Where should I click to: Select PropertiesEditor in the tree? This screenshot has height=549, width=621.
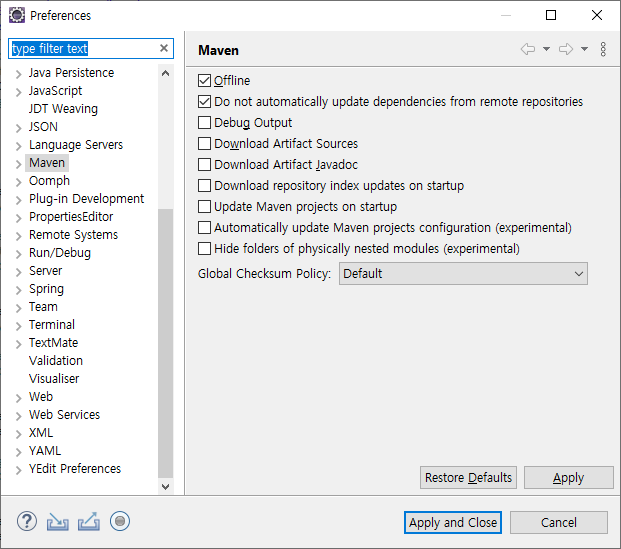(71, 217)
